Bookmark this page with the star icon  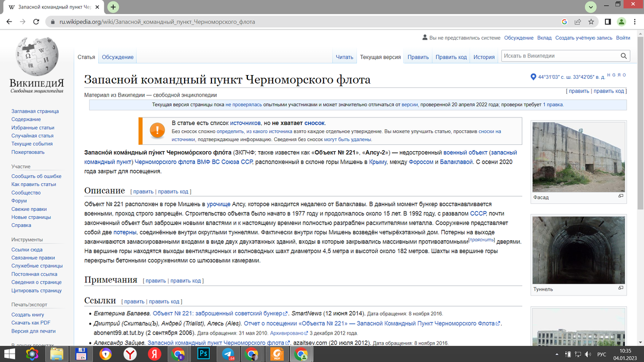[x=591, y=22]
